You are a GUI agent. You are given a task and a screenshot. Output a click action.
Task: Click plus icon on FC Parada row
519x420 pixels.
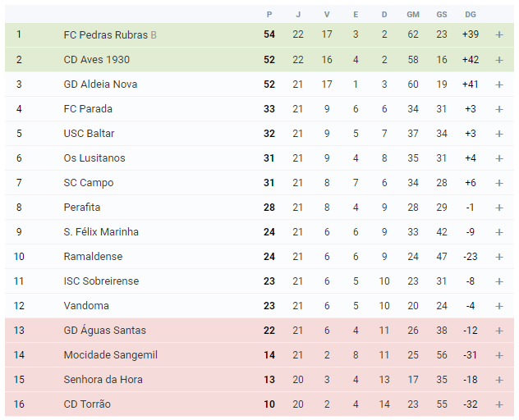[x=499, y=109]
